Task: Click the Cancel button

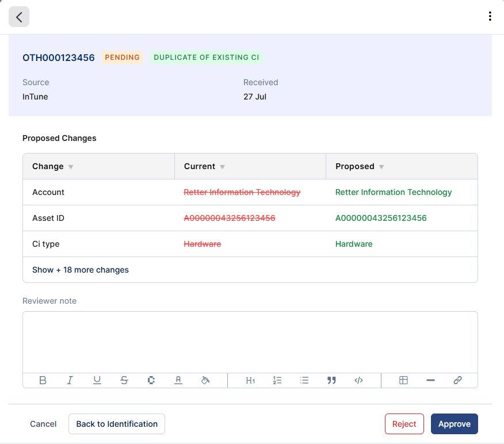Action: pos(43,424)
